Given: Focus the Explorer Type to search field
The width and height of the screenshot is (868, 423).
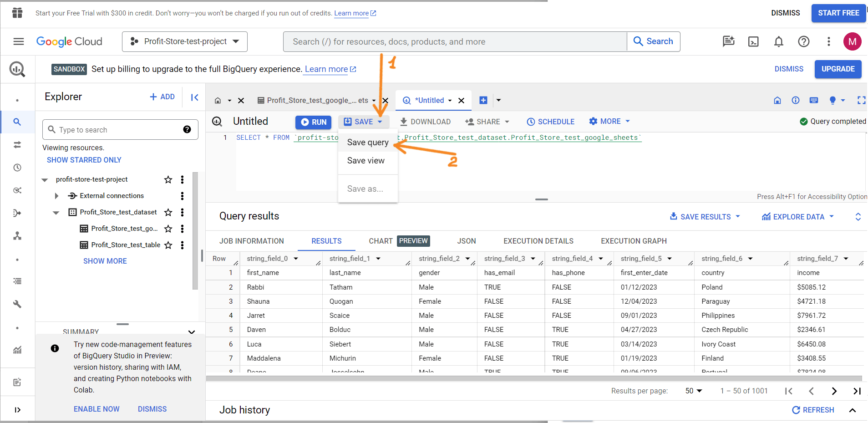Looking at the screenshot, I should (x=120, y=130).
